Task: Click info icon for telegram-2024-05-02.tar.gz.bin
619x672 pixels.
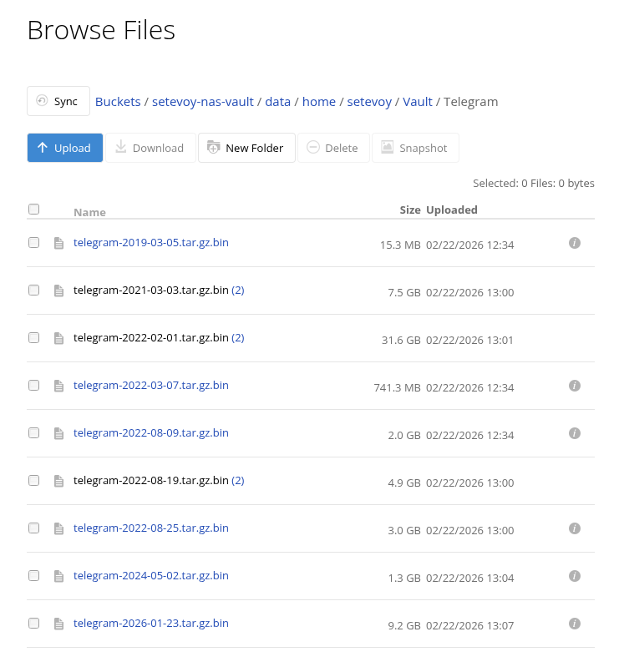Action: pos(574,576)
